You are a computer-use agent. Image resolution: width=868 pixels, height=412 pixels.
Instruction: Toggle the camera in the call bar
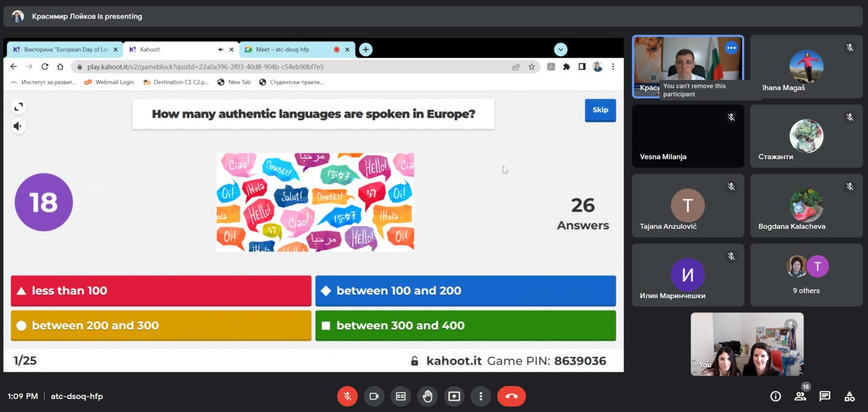(x=374, y=397)
